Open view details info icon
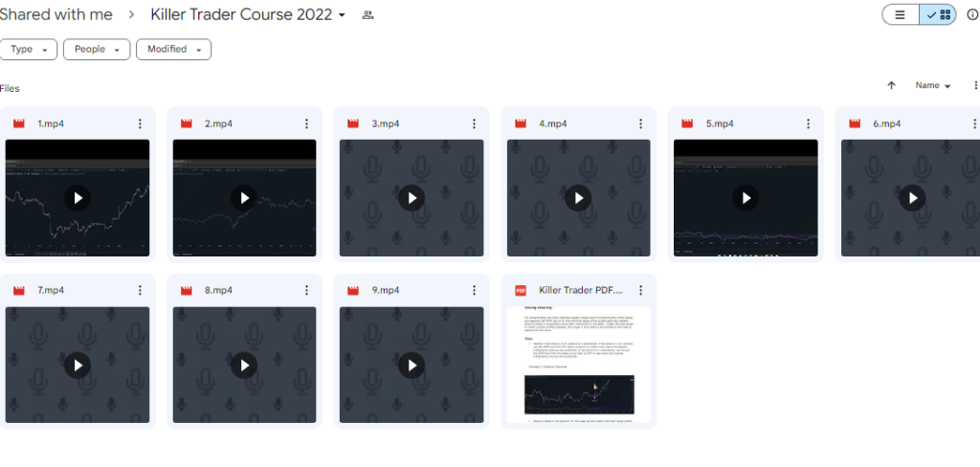This screenshot has width=980, height=467. [x=972, y=14]
